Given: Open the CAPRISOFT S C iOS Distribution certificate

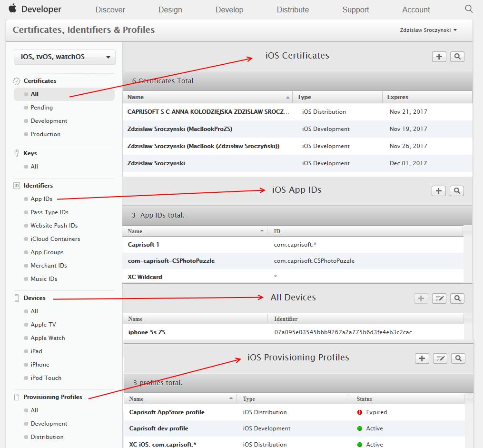Looking at the screenshot, I should 297,112.
